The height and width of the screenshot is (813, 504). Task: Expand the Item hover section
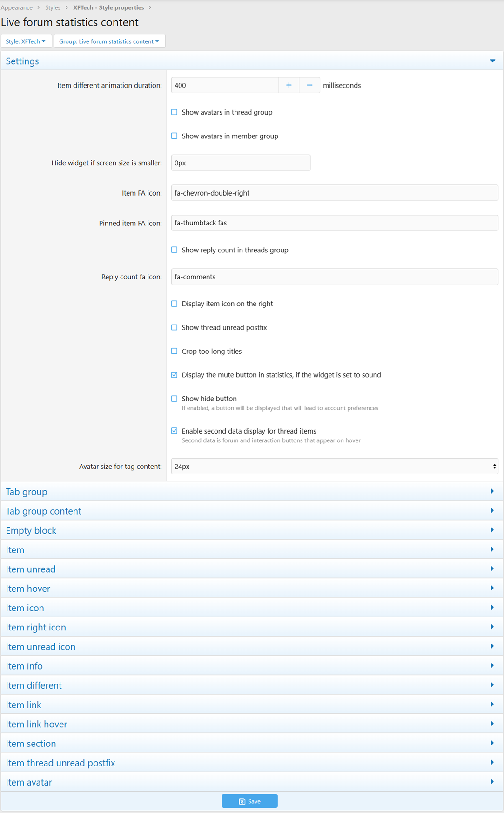(x=28, y=589)
